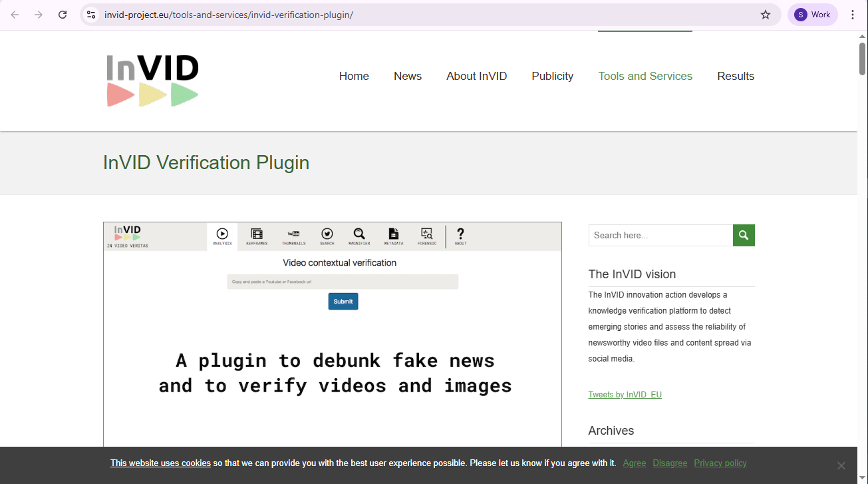
Task: Click the address bar URL
Action: coord(228,15)
